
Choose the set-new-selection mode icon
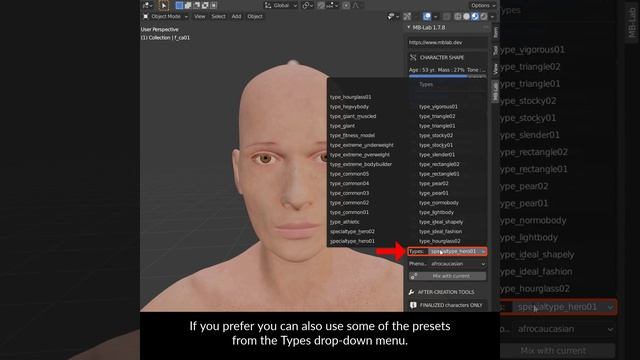[179, 5]
